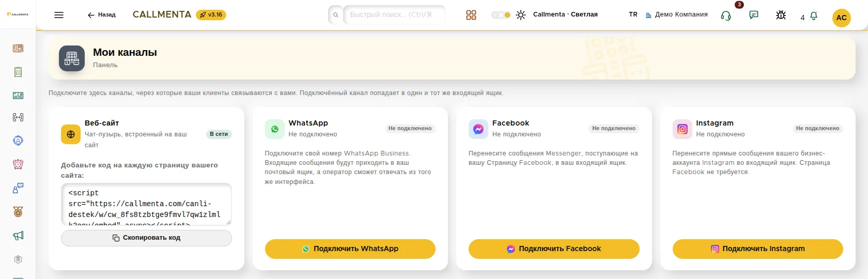Viewport: 868px width, 279px height.
Task: Click the Facebook card title
Action: point(510,123)
